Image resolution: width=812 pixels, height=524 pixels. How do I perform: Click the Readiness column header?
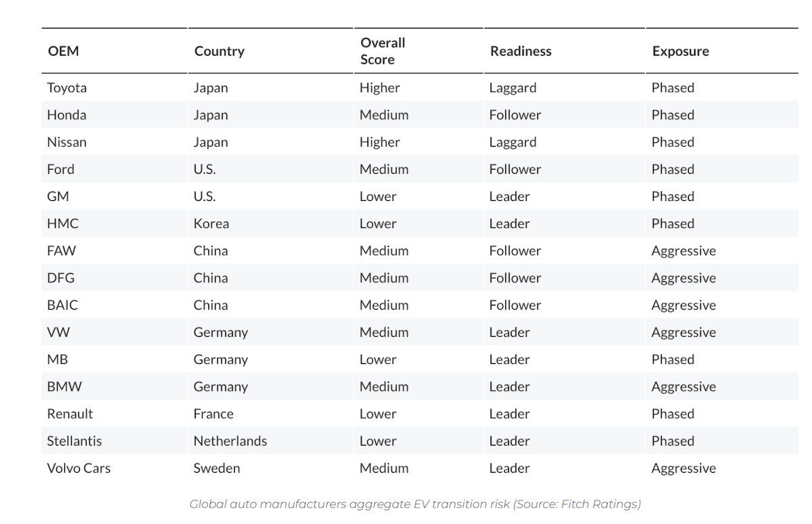[x=520, y=51]
